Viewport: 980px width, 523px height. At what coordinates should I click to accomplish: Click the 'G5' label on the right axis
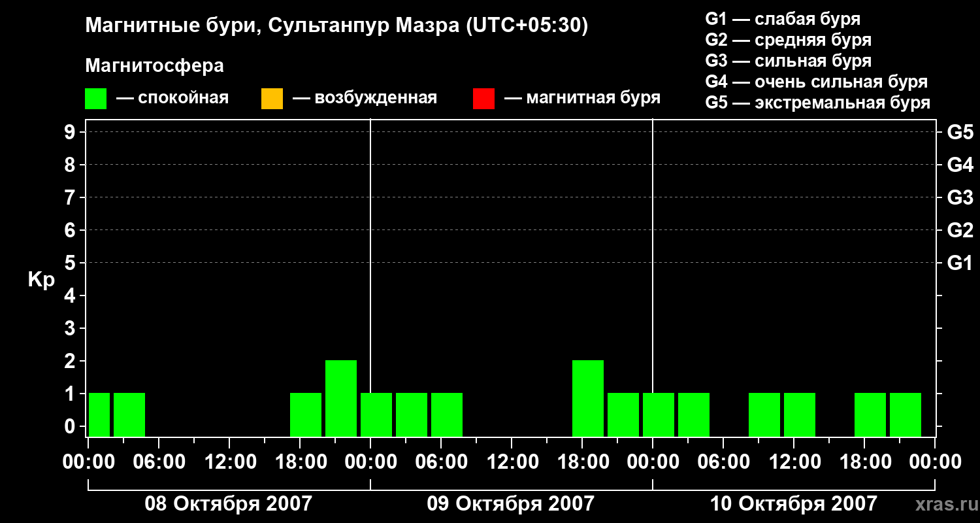coord(960,132)
